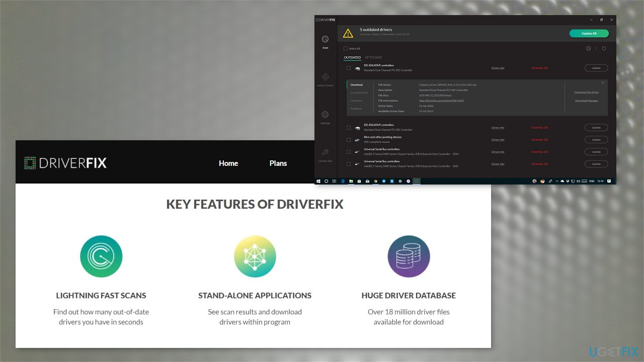Update the HID-compliant mouse driver
The image size is (644, 362).
[x=596, y=140]
